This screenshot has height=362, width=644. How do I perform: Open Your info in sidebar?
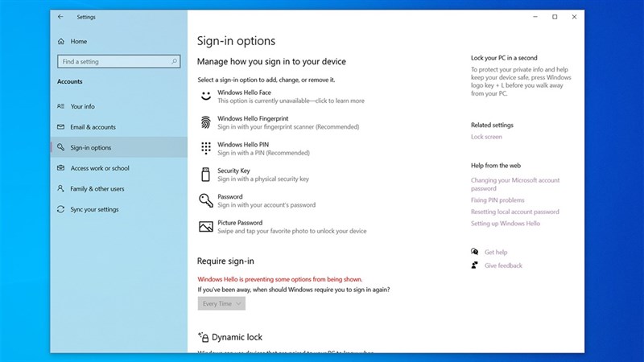pos(82,106)
